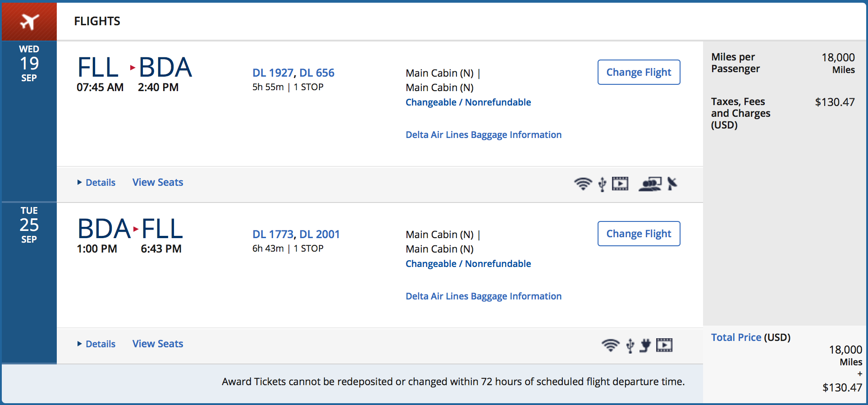
Task: Click the USB icon on the return flight
Action: point(630,345)
